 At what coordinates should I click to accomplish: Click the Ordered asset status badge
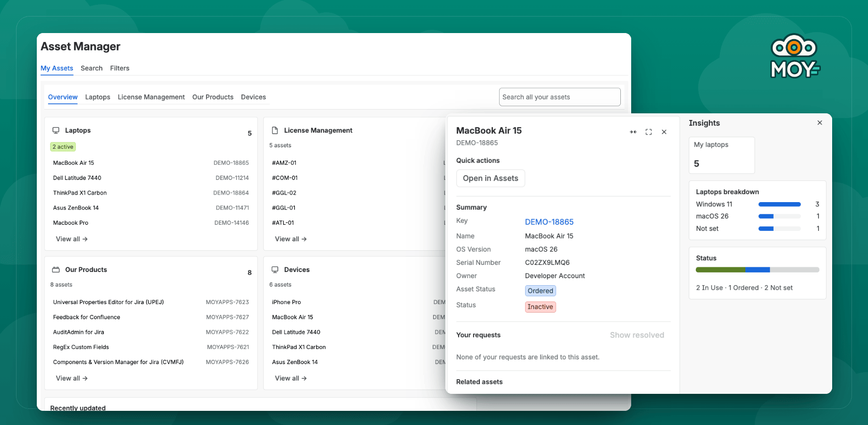(541, 291)
